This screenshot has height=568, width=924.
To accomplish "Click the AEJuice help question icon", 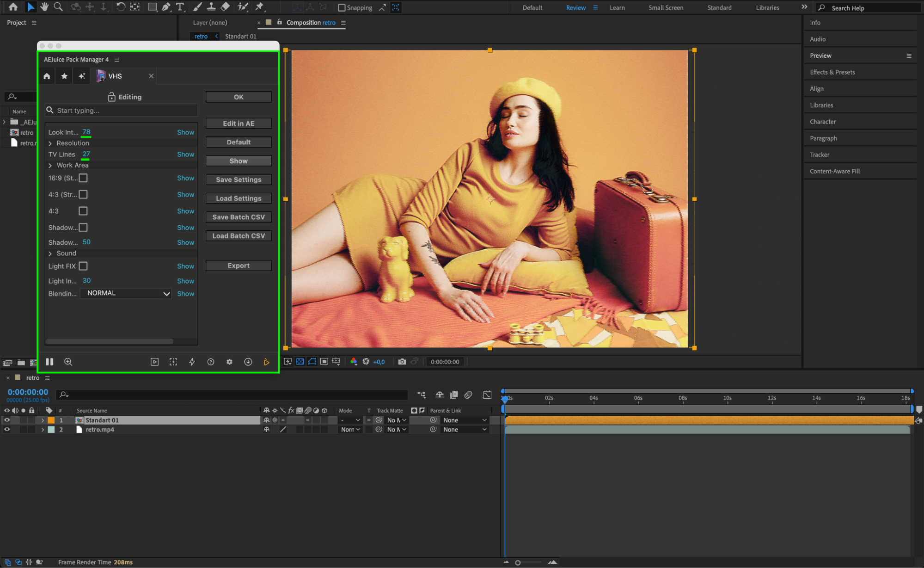I will point(211,362).
